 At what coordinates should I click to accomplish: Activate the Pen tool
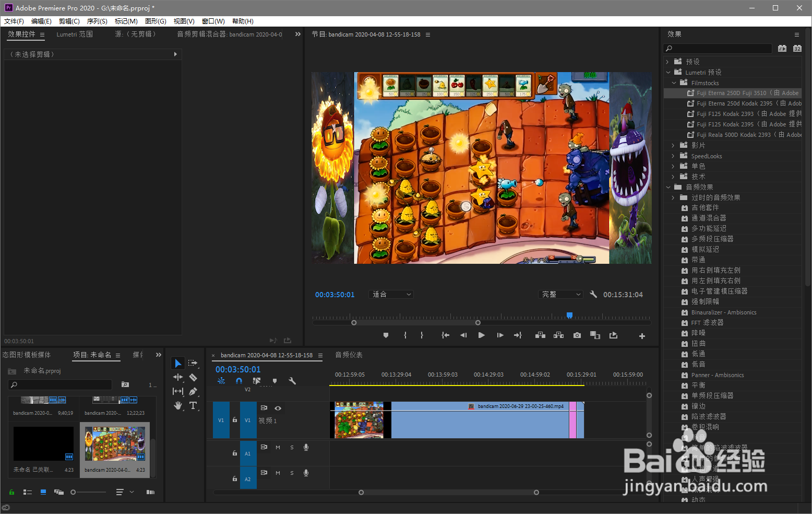point(193,391)
